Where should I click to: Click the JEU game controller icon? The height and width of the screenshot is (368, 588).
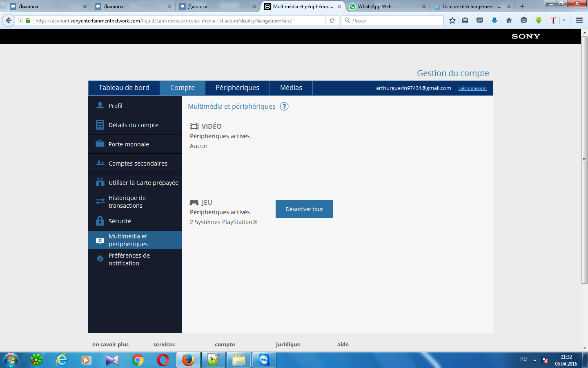tap(194, 202)
